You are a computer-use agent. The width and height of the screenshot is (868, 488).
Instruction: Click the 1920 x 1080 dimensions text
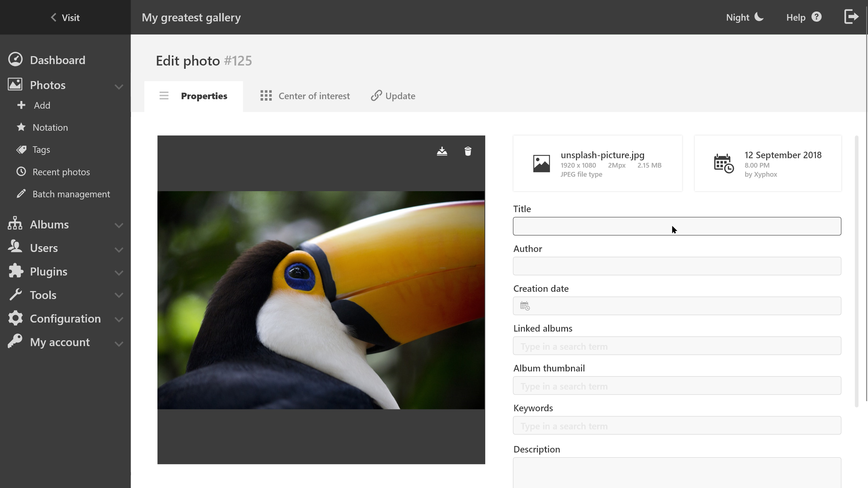pos(578,165)
